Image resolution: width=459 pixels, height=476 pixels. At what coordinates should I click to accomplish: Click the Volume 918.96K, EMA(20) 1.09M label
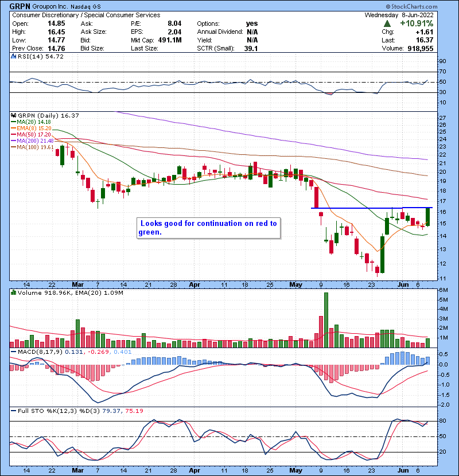click(x=71, y=292)
